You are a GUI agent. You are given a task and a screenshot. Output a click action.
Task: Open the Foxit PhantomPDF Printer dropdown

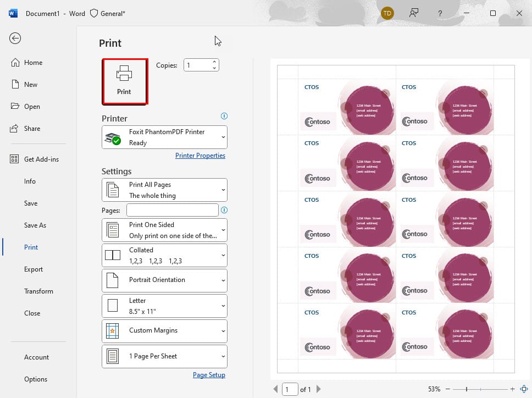click(164, 137)
